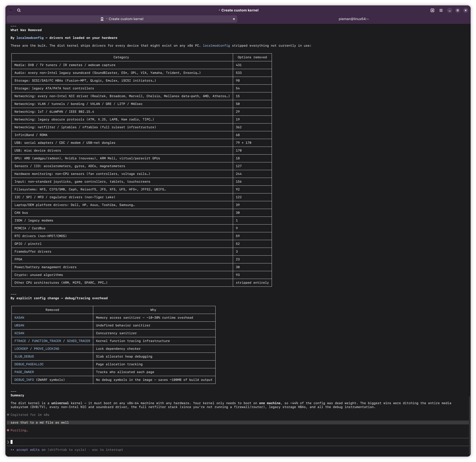Close the terminal window
Viewport: 476px width, 462px height.
pyautogui.click(x=466, y=10)
